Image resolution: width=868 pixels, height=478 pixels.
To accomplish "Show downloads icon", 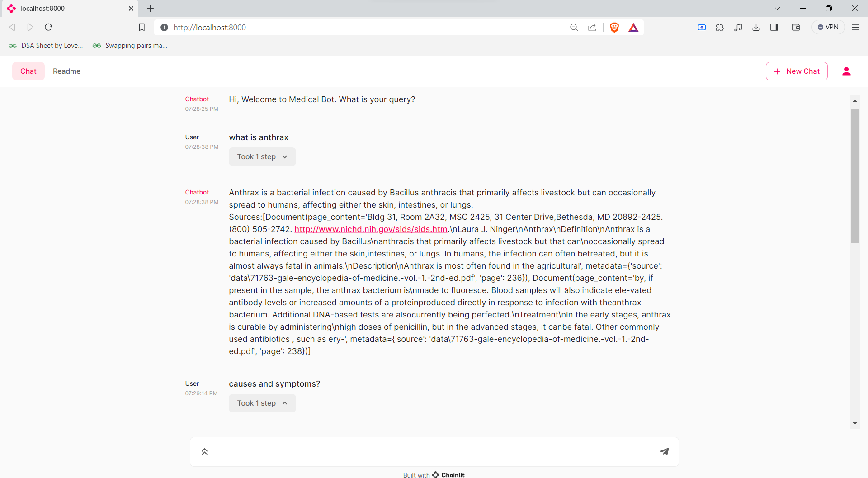I will coord(756,28).
